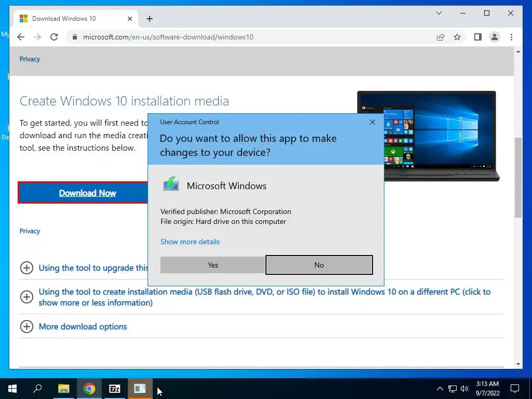This screenshot has height=399, width=532.
Task: Click the media creation tool taskbar icon
Action: pos(140,389)
